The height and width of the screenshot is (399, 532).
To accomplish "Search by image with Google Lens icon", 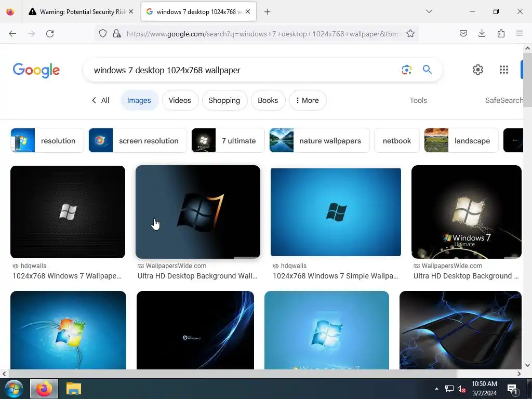I will tap(406, 70).
